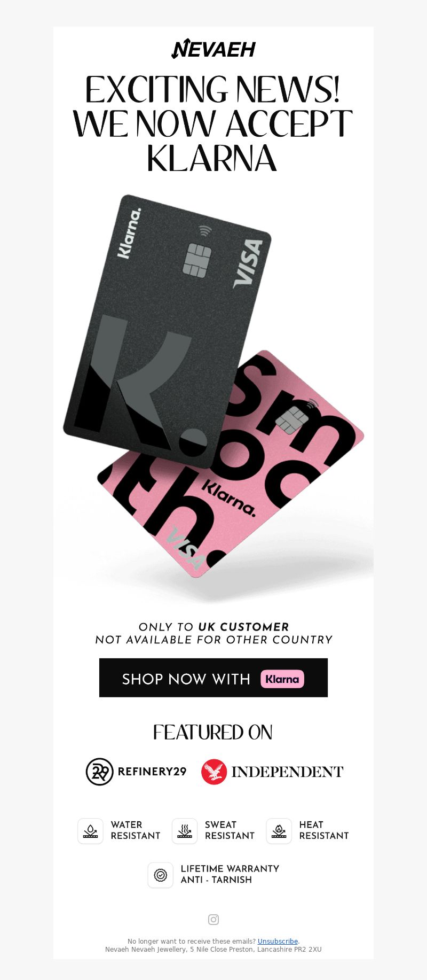
Task: Click the black Klarna Visa card image
Action: (167, 331)
